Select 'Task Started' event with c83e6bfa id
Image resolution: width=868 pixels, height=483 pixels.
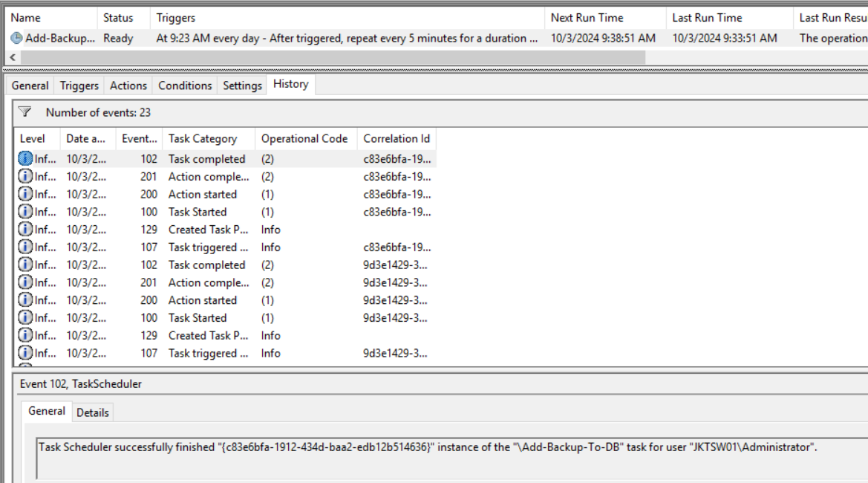[225, 212]
